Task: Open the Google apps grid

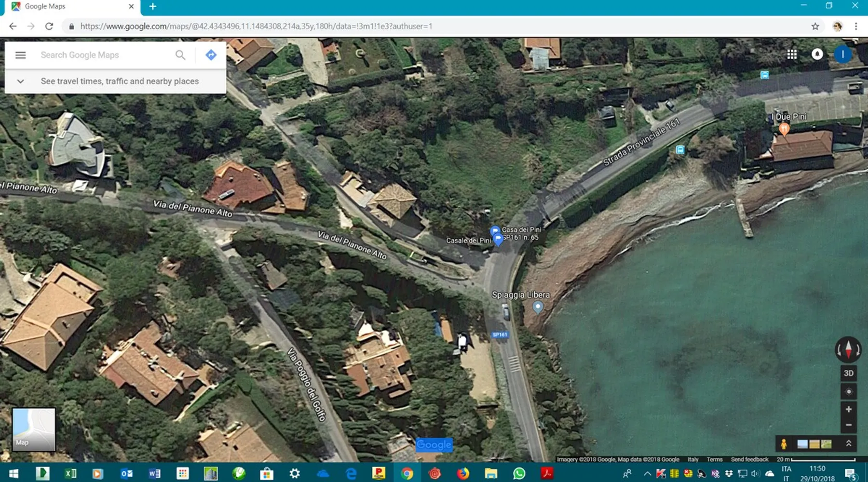Action: point(792,54)
